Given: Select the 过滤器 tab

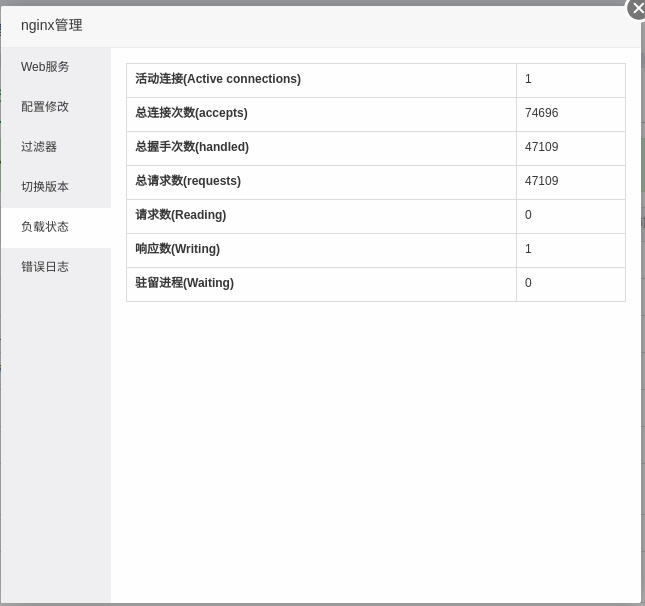Looking at the screenshot, I should click(56, 147).
